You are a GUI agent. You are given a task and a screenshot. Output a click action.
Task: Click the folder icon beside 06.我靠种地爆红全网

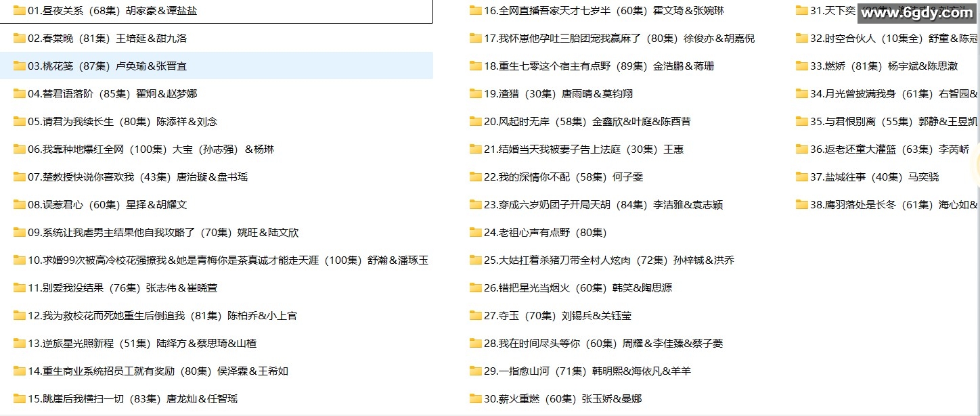pos(18,149)
